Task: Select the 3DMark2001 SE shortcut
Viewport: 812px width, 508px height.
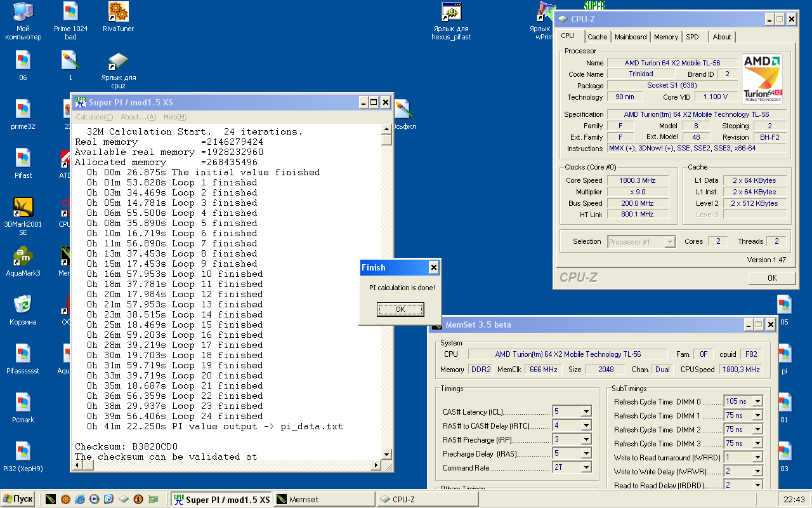Action: [x=23, y=217]
